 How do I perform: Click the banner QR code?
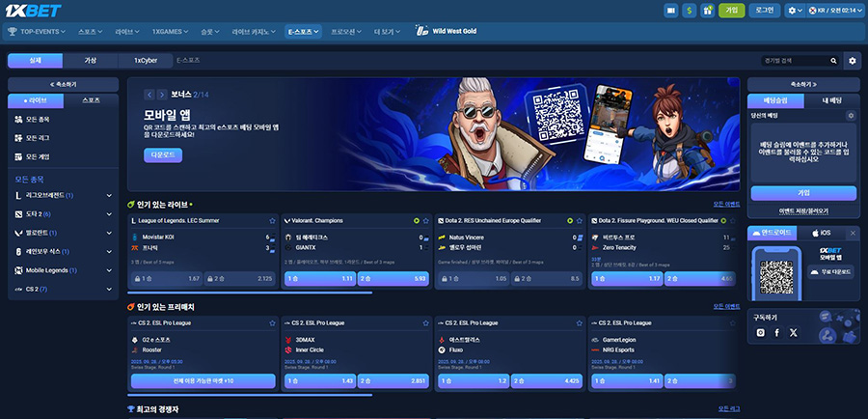point(558,116)
